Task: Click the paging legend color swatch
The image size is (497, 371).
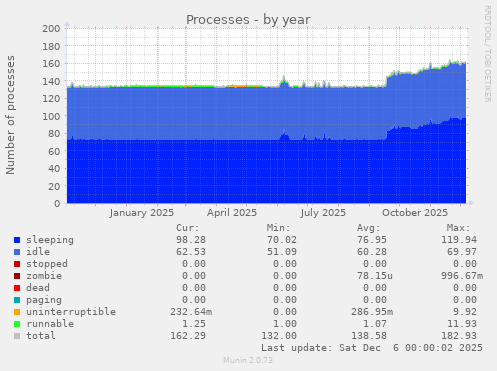Action: (x=17, y=300)
